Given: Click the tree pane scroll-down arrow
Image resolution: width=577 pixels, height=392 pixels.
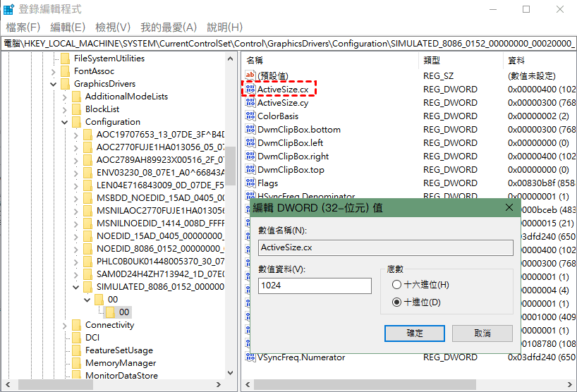Looking at the screenshot, I should (x=231, y=373).
